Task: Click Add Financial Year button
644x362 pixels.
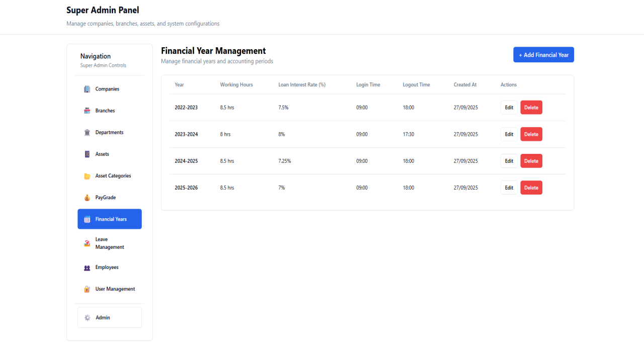Action: pos(543,55)
